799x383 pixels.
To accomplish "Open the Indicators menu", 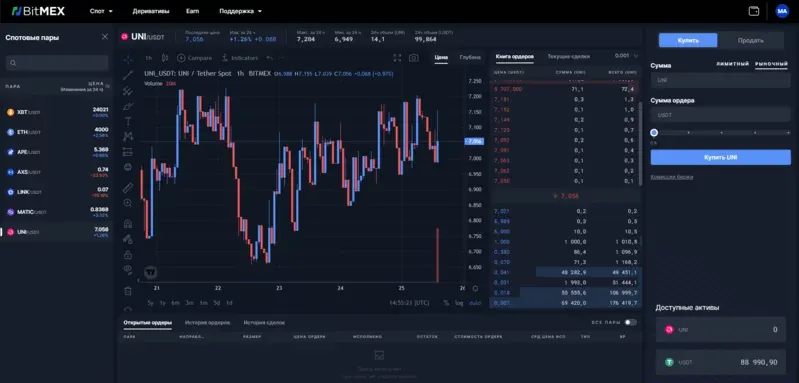I will [239, 58].
